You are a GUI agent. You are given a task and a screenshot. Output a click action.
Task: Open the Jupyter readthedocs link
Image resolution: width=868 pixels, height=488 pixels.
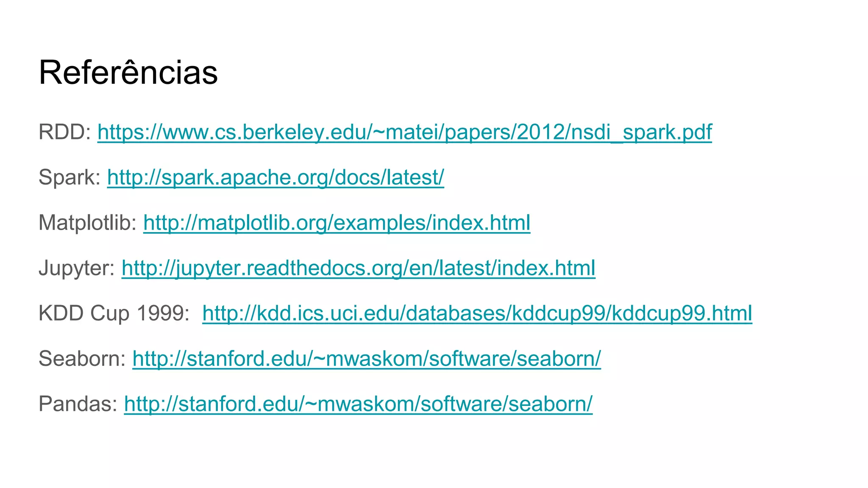click(x=358, y=268)
